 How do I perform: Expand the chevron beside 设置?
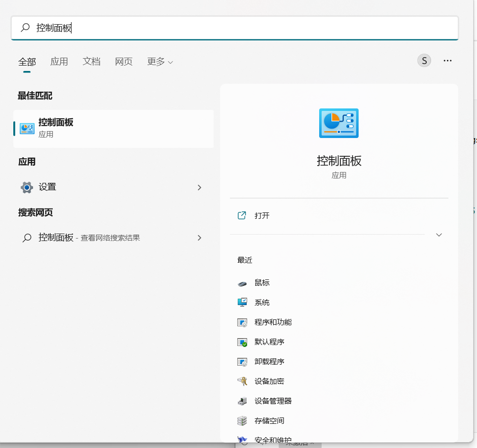[x=199, y=187]
